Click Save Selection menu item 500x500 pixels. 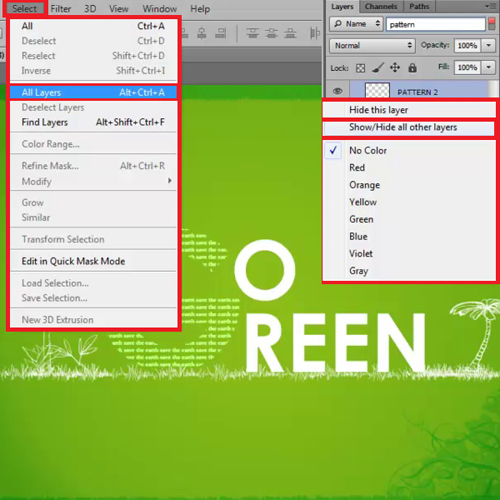click(93, 298)
